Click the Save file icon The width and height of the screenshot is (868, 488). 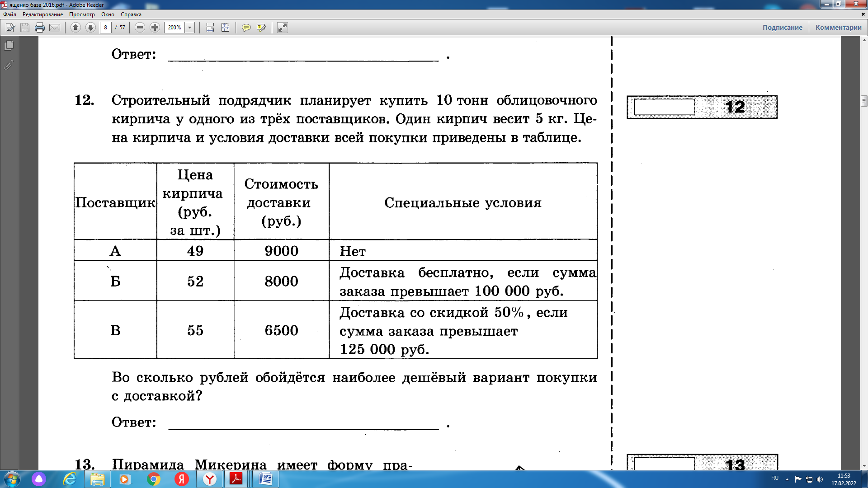25,28
